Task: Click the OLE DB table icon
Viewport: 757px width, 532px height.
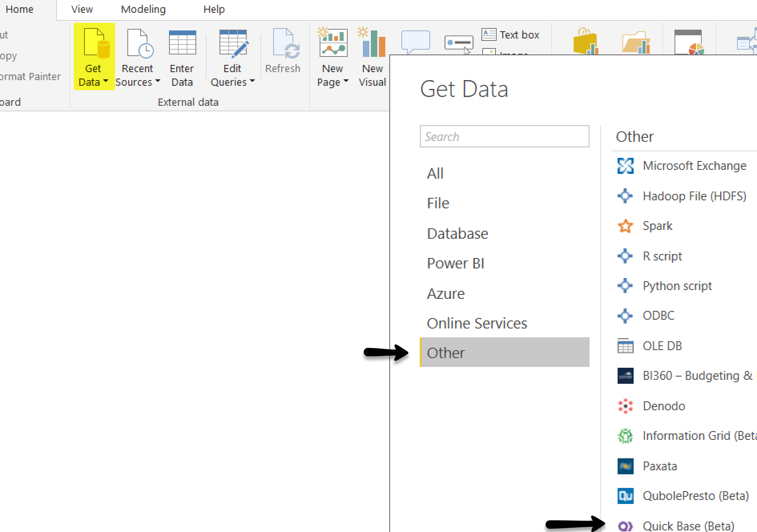Action: click(625, 346)
